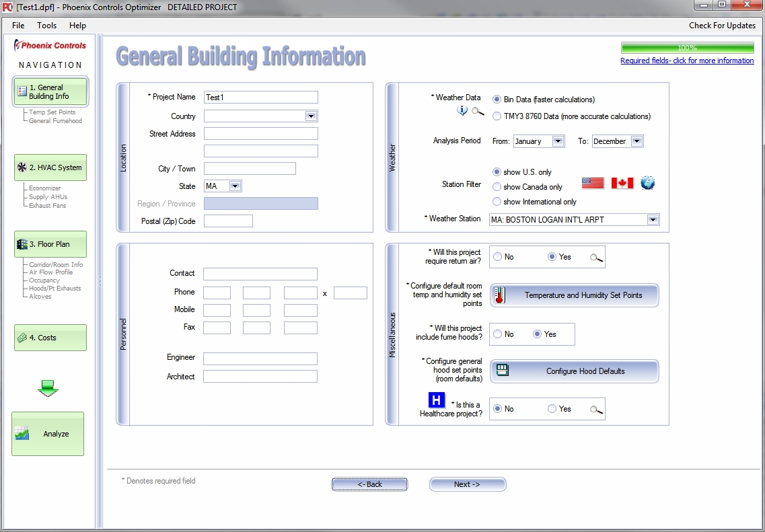Click the Costs money icon
This screenshot has height=532, width=765.
(x=22, y=338)
